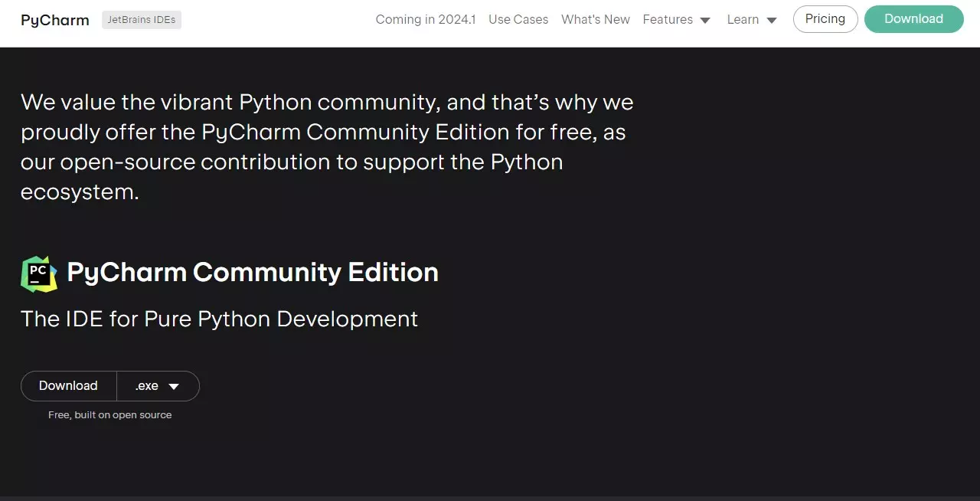This screenshot has height=501, width=980.
Task: Click the JetBrains IDEs badge
Action: (142, 20)
